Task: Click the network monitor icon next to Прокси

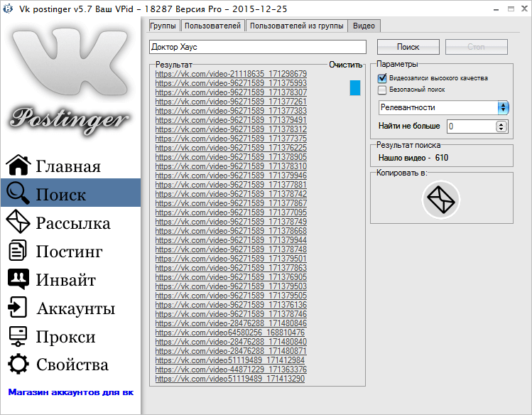Action: (x=18, y=336)
